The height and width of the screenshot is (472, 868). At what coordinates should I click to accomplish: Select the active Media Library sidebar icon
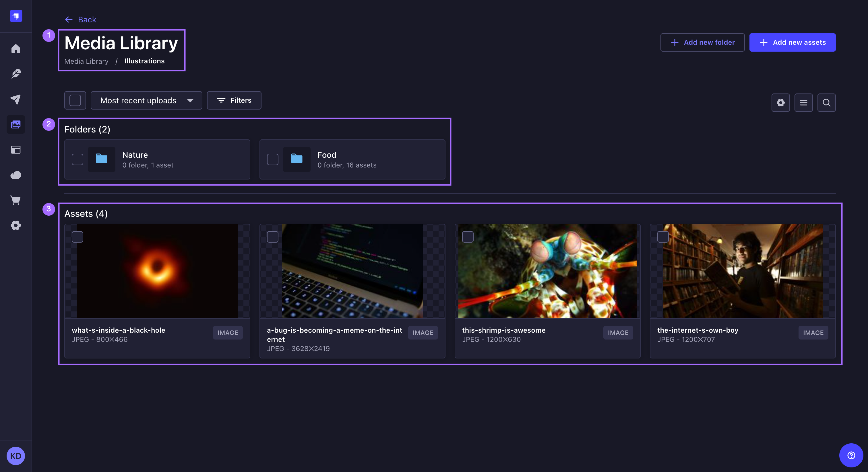coord(16,124)
